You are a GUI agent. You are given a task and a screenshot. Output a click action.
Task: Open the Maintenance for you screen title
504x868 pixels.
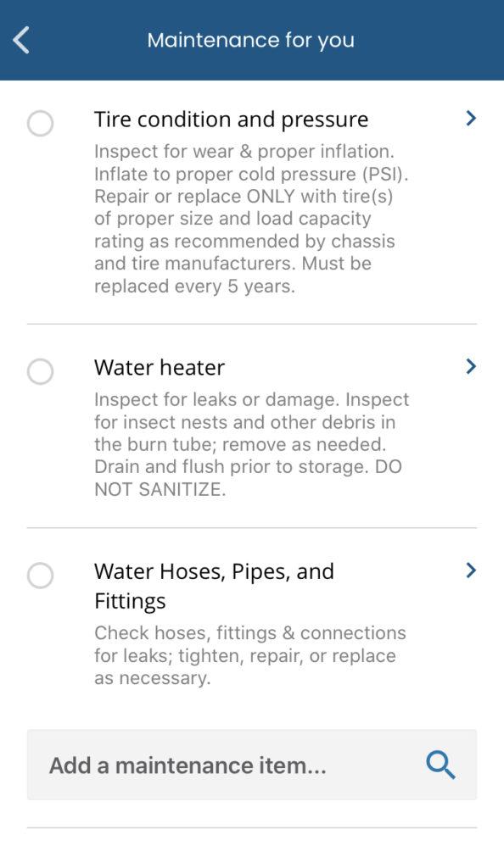251,39
